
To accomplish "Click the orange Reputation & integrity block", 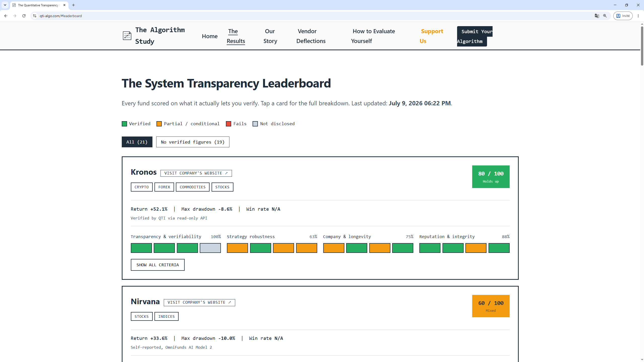I will (x=476, y=248).
